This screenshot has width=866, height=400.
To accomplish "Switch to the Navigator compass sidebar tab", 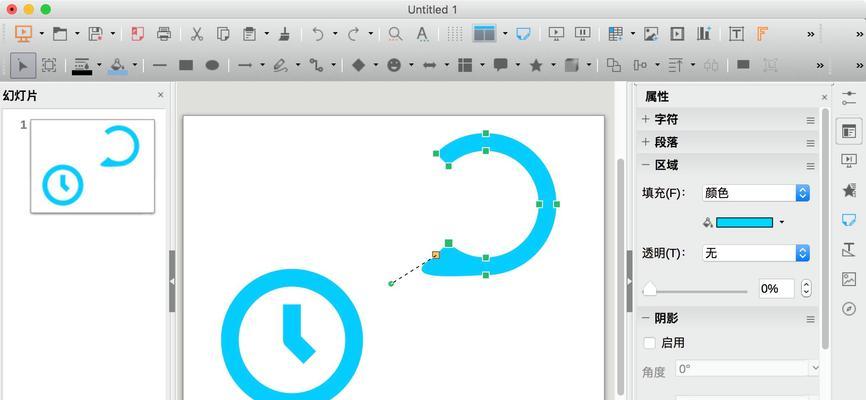I will (x=849, y=308).
